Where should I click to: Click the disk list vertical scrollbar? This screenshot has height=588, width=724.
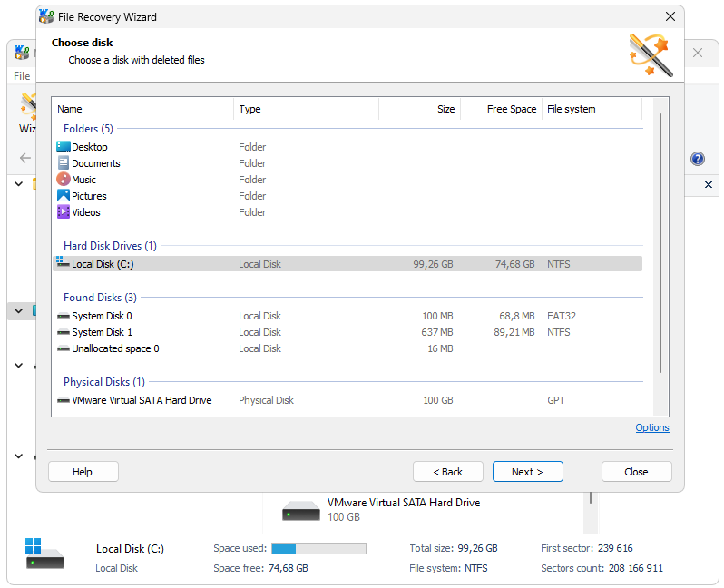tap(660, 245)
